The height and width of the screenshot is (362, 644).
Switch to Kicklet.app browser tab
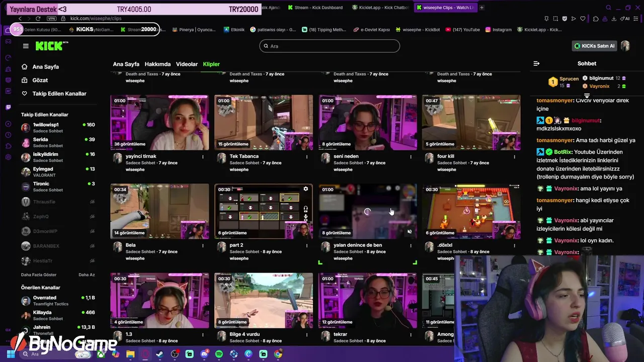coord(380,8)
